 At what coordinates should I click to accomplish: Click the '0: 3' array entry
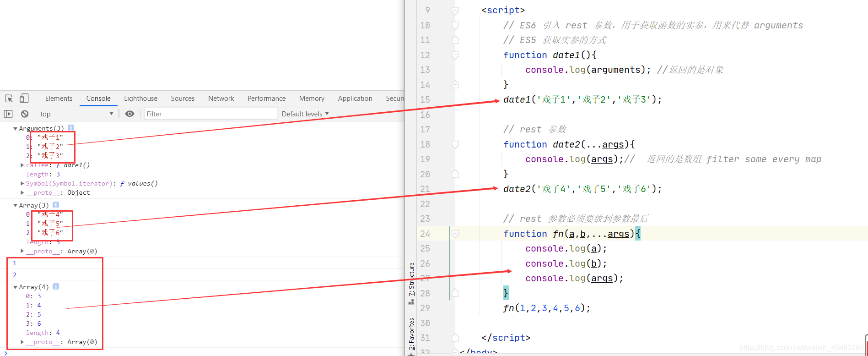click(33, 296)
